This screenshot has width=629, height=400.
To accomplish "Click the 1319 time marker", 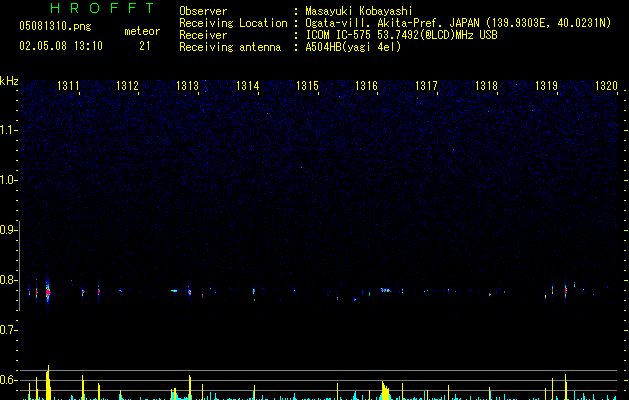I will pos(546,86).
